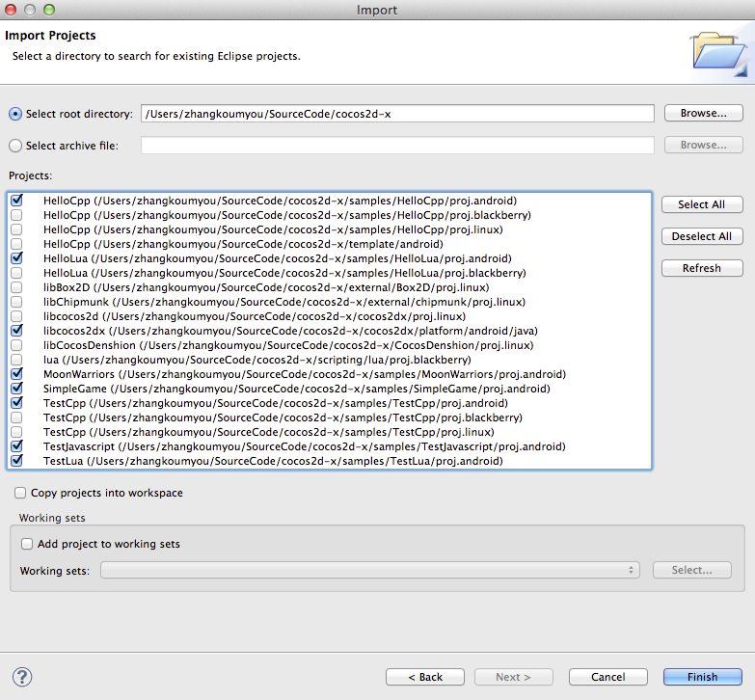This screenshot has width=755, height=700.
Task: Check libCocosDenshion proj.linux project checkbox
Action: (x=16, y=345)
